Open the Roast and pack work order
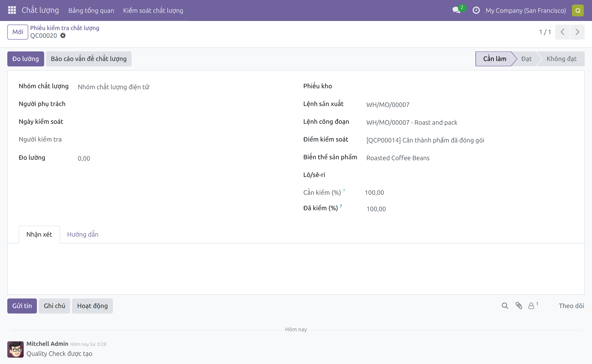The height and width of the screenshot is (364, 592). point(411,122)
